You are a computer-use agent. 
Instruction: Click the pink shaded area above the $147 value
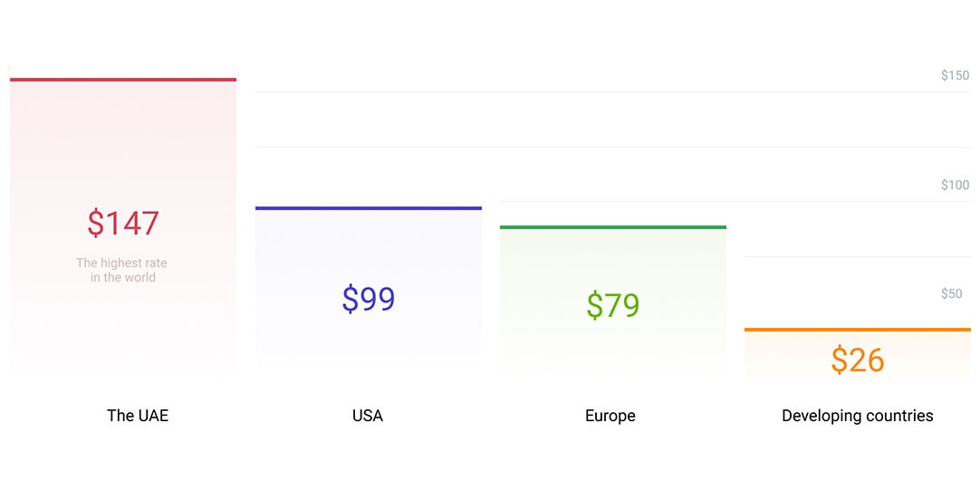pos(123,145)
